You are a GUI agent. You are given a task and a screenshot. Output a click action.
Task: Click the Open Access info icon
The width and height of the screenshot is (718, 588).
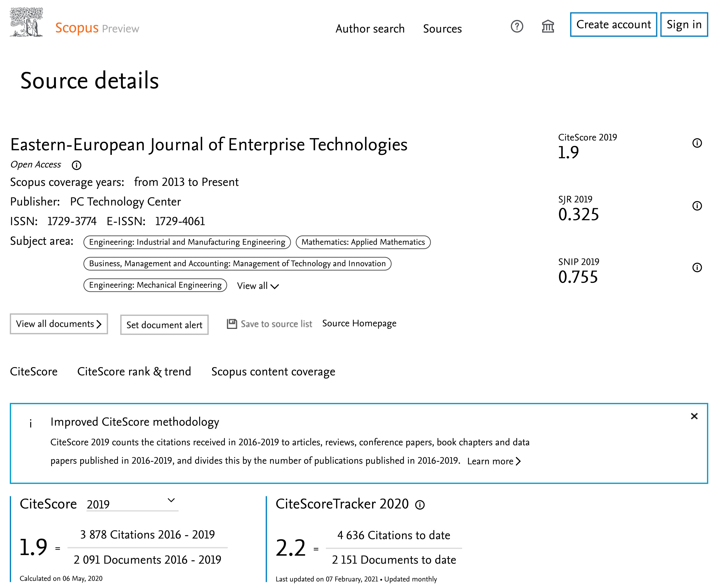click(76, 165)
